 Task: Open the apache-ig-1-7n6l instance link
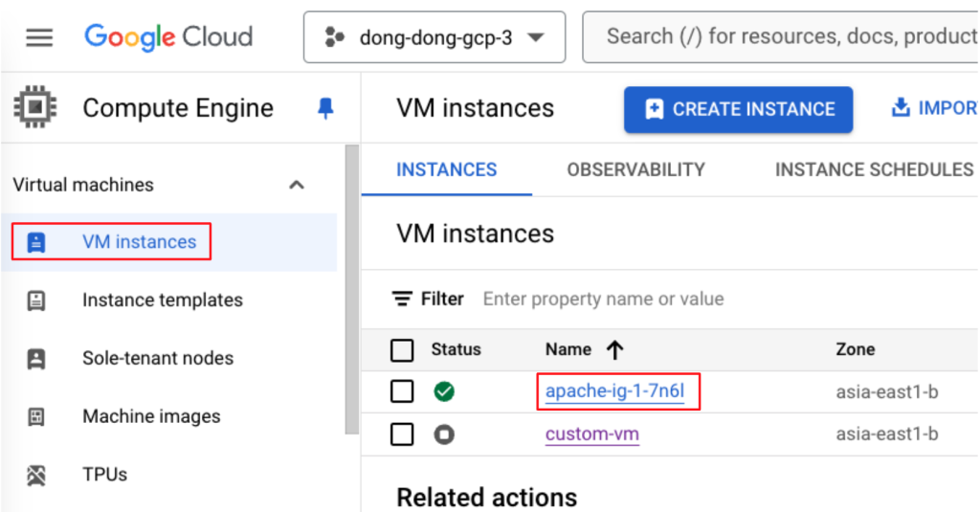click(615, 390)
